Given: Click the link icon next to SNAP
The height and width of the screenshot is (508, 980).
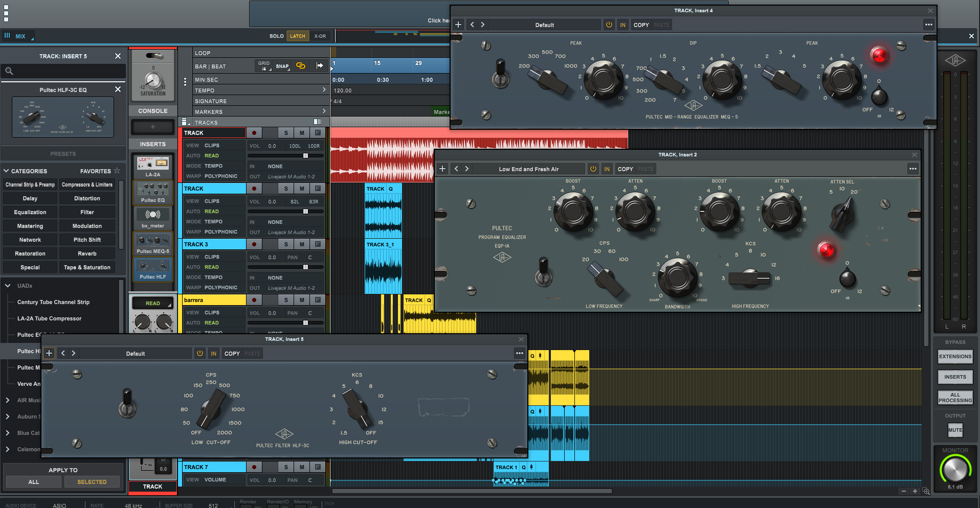Looking at the screenshot, I should [x=301, y=65].
